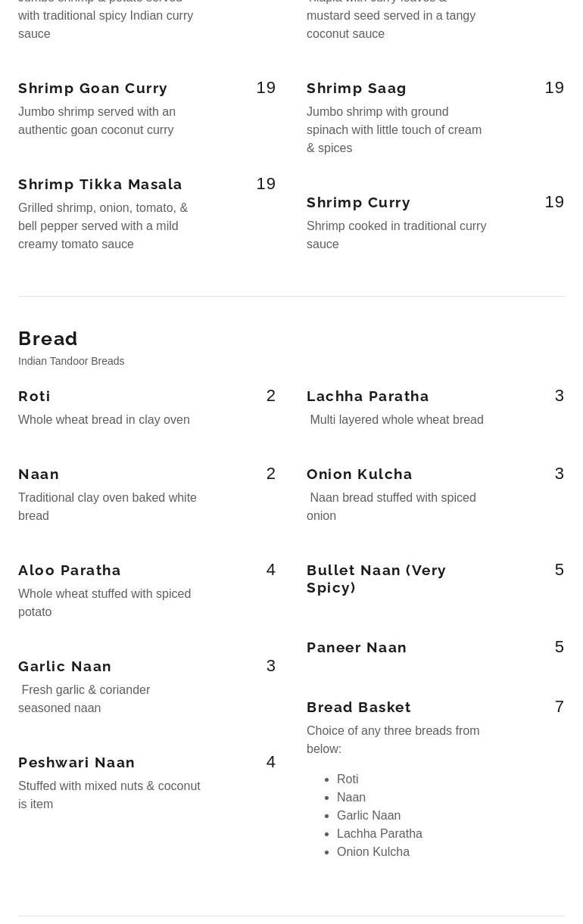The height and width of the screenshot is (924, 583).
Task: Click the Paneer Naan item title
Action: click(x=357, y=648)
